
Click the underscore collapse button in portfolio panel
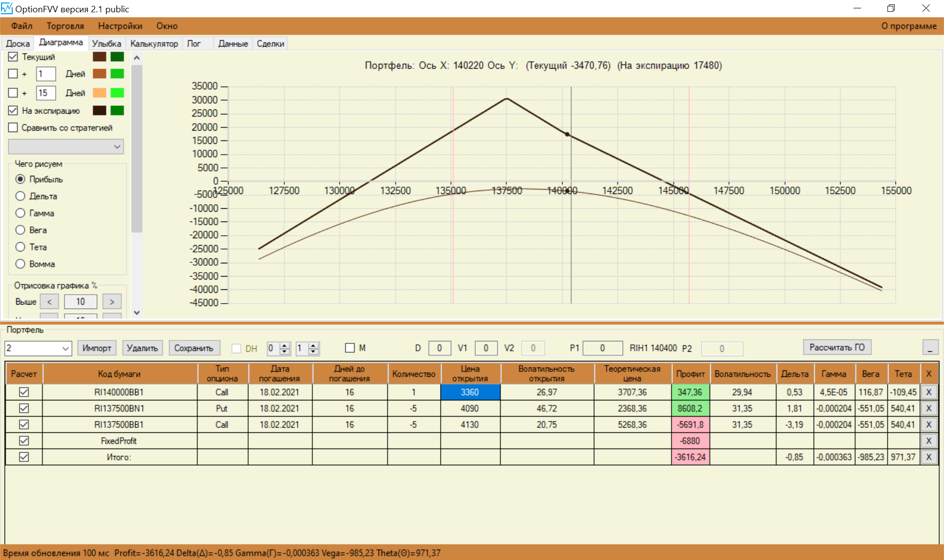930,348
